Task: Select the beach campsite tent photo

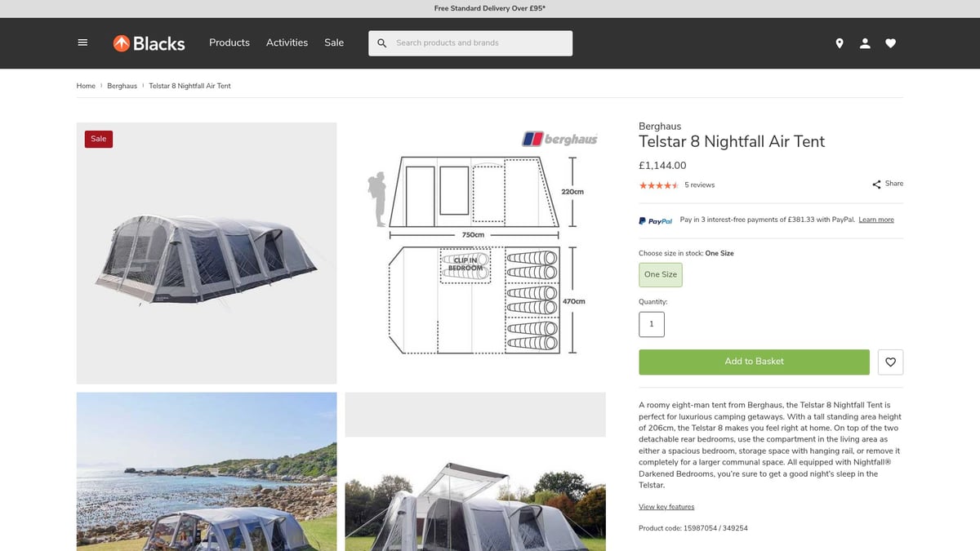Action: (206, 472)
